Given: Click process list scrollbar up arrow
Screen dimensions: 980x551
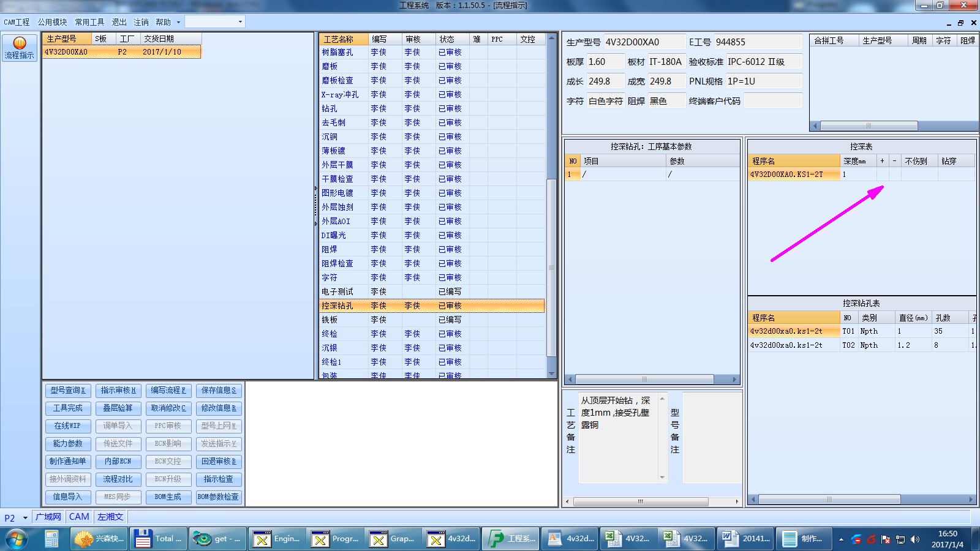Looking at the screenshot, I should point(551,38).
